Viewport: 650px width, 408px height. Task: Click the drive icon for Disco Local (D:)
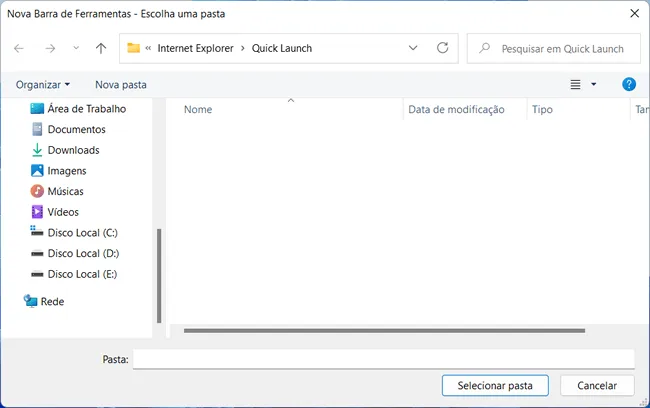click(x=37, y=253)
